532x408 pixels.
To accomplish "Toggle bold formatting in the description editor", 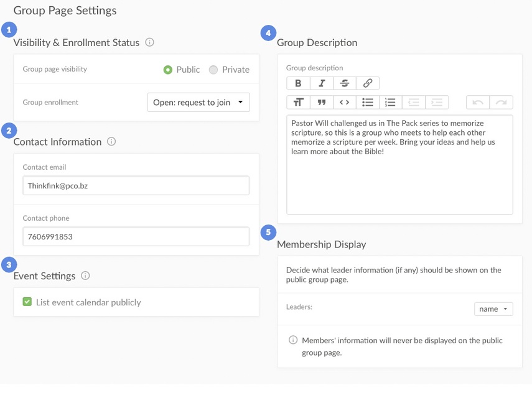I will pos(298,83).
